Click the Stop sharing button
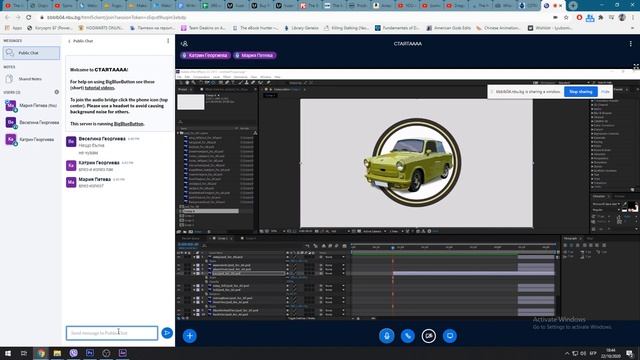 (x=580, y=91)
